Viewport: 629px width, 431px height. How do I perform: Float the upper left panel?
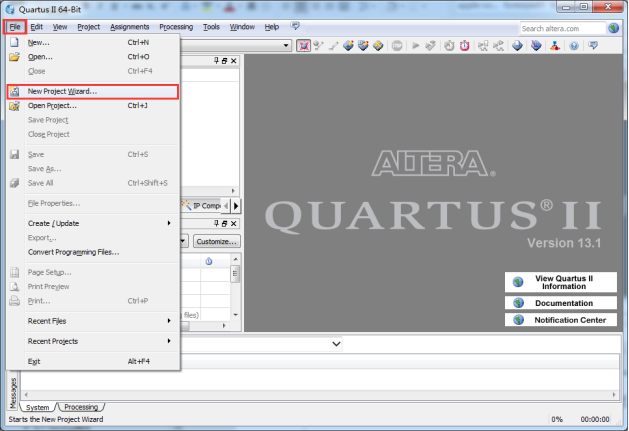(x=225, y=61)
